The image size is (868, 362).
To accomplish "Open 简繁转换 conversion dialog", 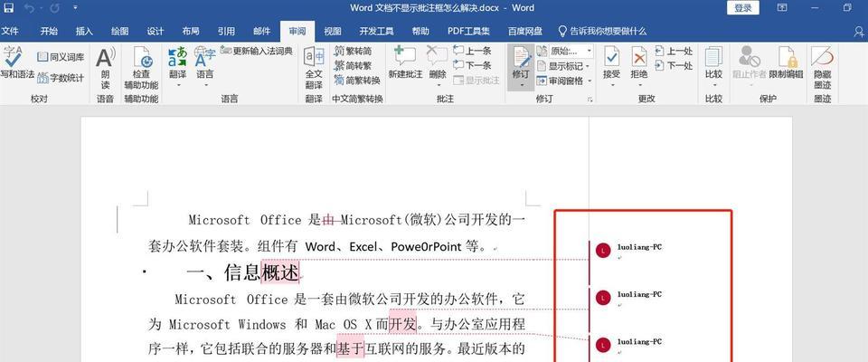I will (357, 81).
